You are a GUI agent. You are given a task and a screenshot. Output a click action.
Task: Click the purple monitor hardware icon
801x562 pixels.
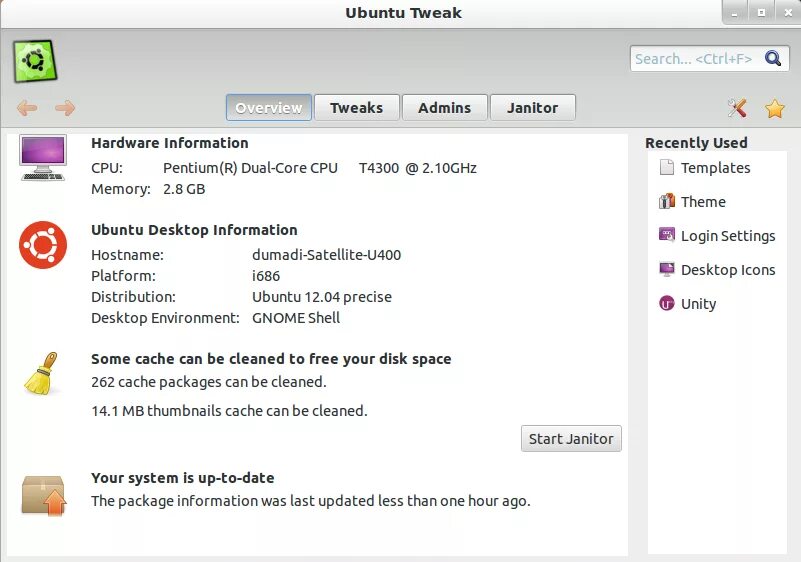pos(43,157)
